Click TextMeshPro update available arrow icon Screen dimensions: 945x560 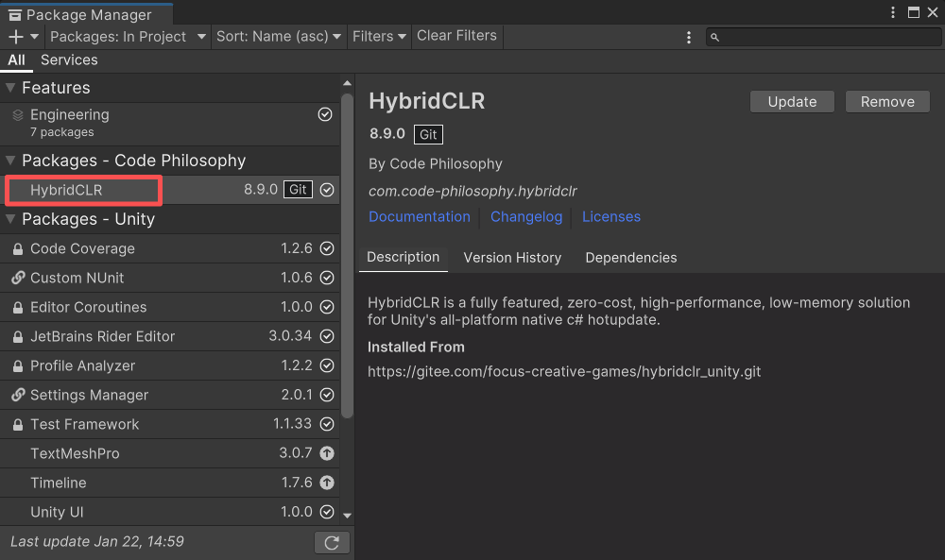coord(327,453)
